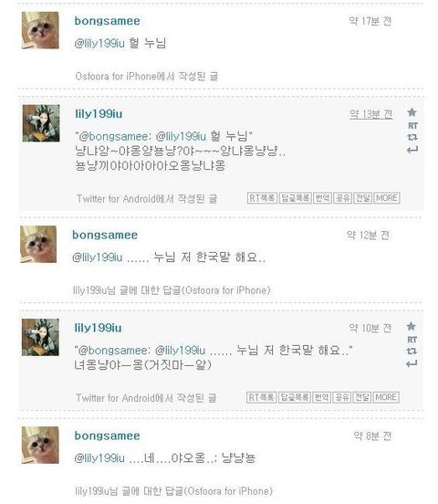Open RT목록 on first lily199iu tweet
The width and height of the screenshot is (438, 504).
tap(262, 198)
